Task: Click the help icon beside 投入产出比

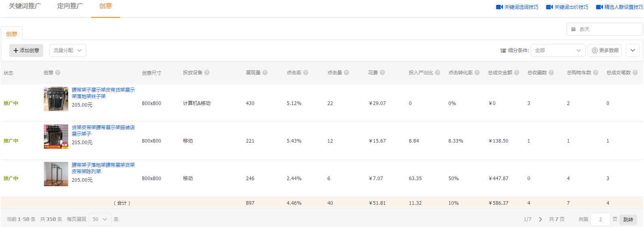Action: [438, 73]
